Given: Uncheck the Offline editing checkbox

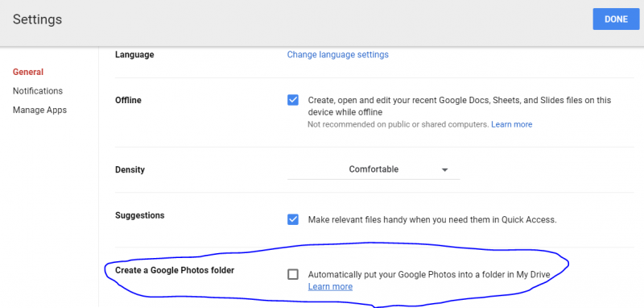Looking at the screenshot, I should [293, 100].
